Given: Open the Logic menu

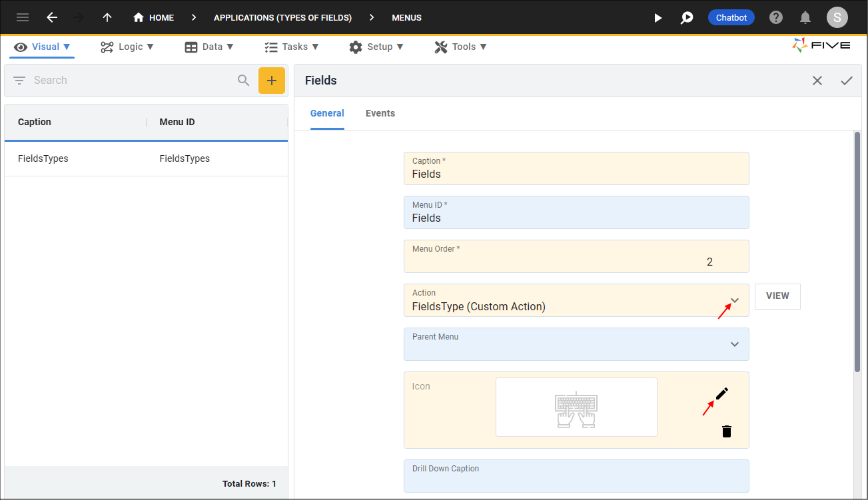Looking at the screenshot, I should coord(127,47).
